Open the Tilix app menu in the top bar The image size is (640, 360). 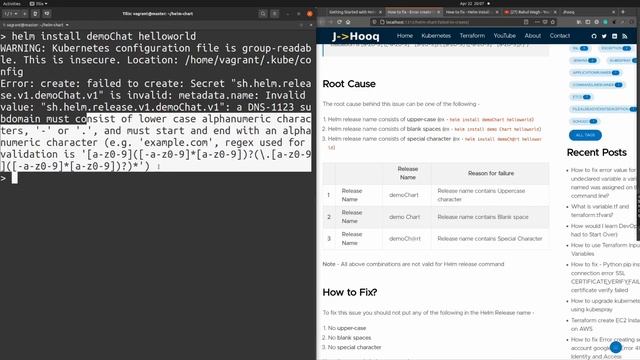38,4
